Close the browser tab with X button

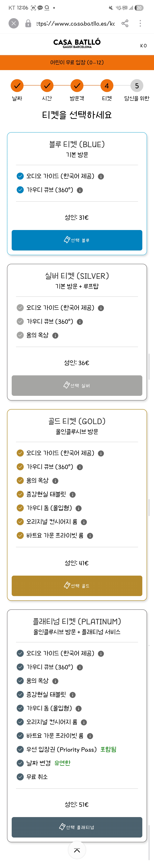[13, 23]
